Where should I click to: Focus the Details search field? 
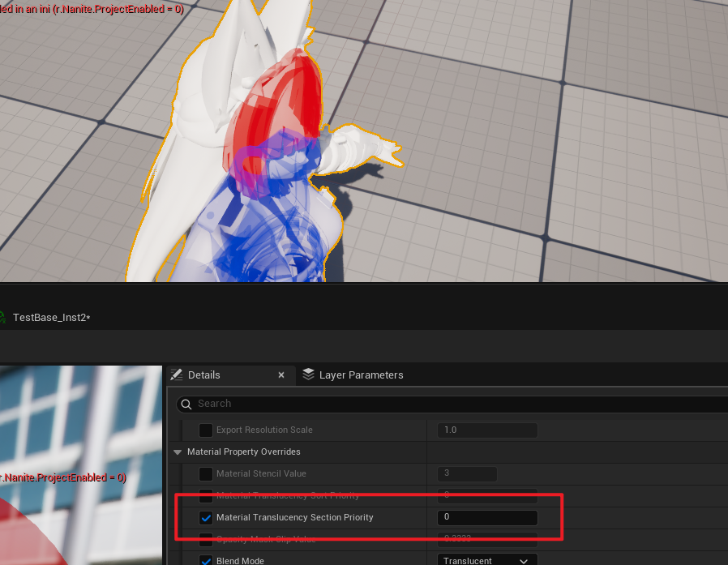454,404
